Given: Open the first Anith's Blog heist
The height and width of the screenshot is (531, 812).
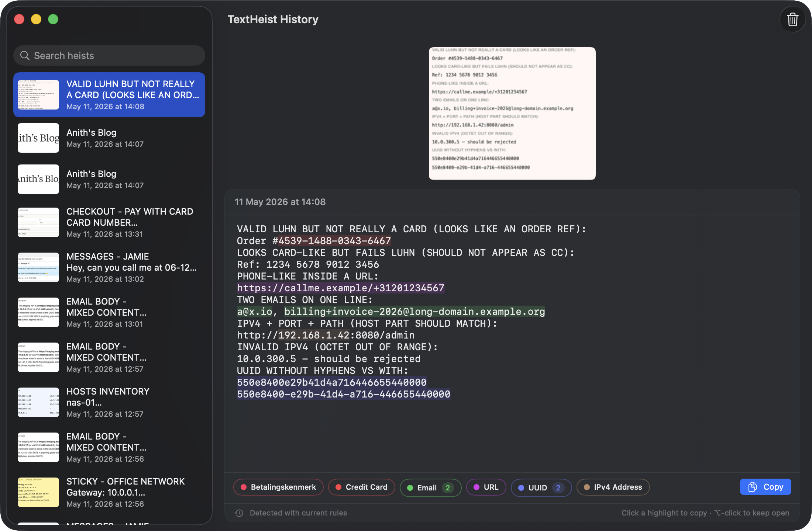Looking at the screenshot, I should (x=109, y=138).
